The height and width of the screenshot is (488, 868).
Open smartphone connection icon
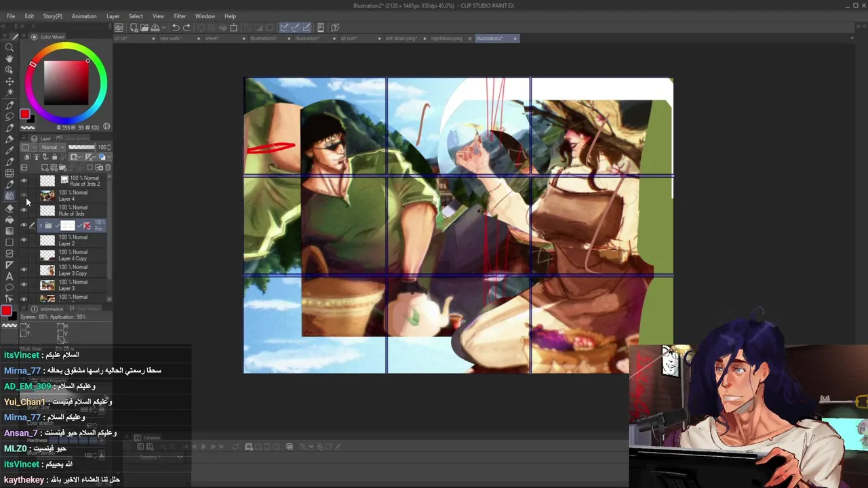tap(320, 28)
